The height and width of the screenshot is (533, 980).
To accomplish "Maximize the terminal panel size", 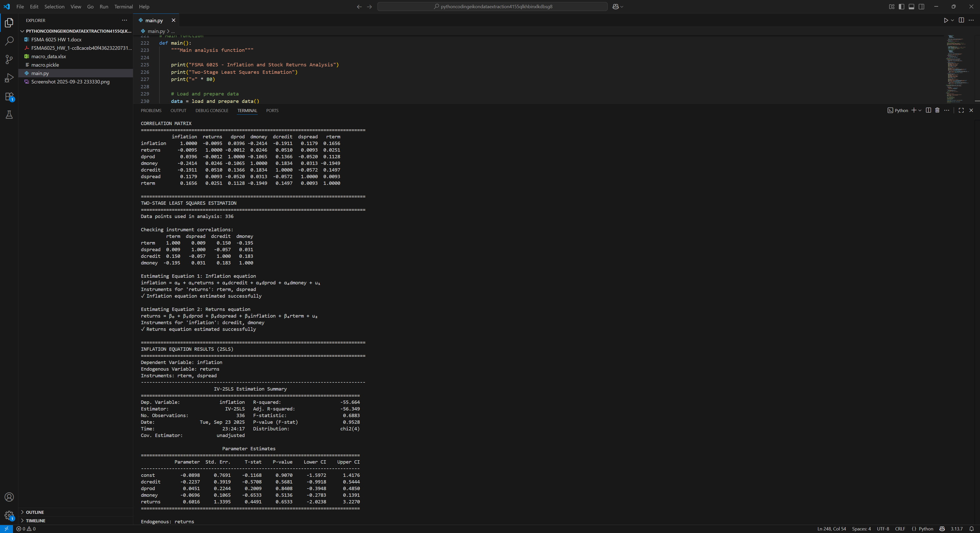I will pyautogui.click(x=961, y=110).
